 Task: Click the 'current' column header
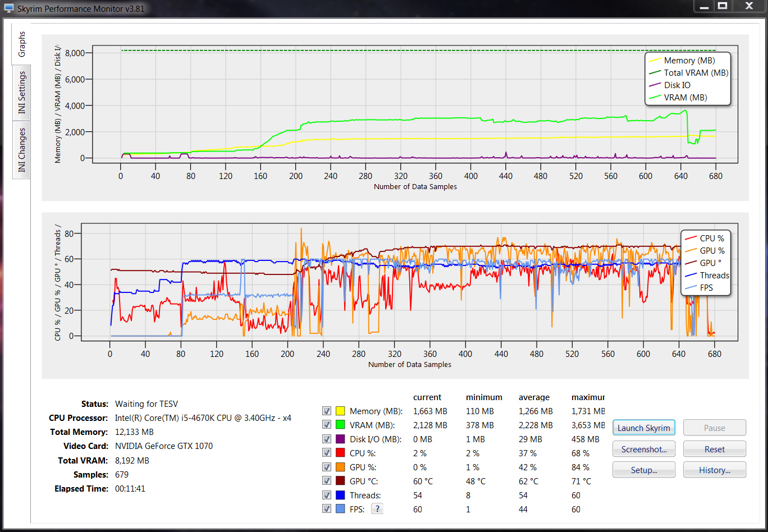427,397
